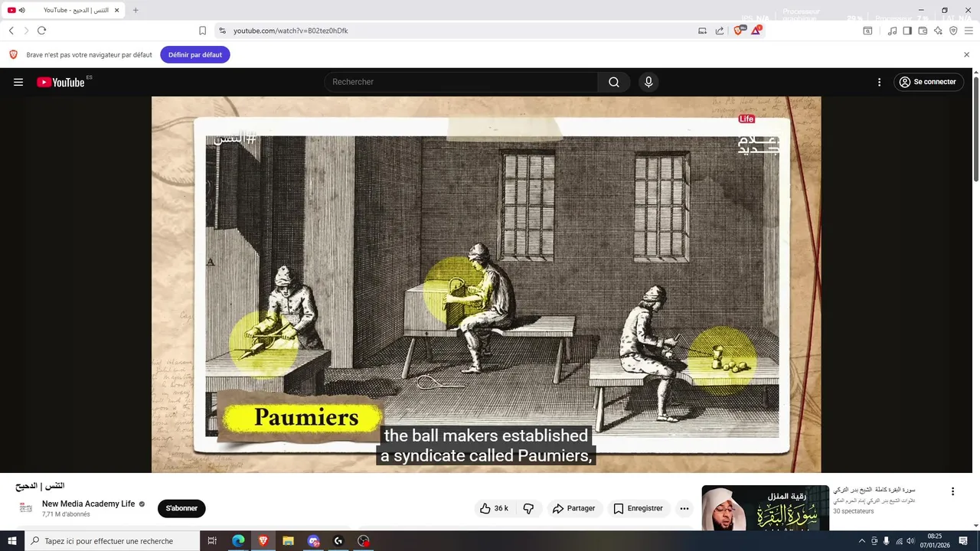The height and width of the screenshot is (551, 980).
Task: Click the subscriber count "7,71 M d'abonnés"
Action: (66, 514)
